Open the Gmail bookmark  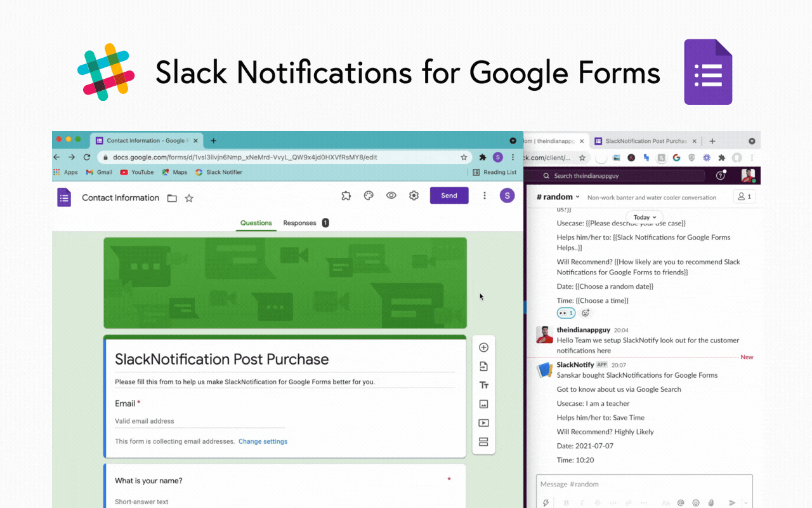100,172
